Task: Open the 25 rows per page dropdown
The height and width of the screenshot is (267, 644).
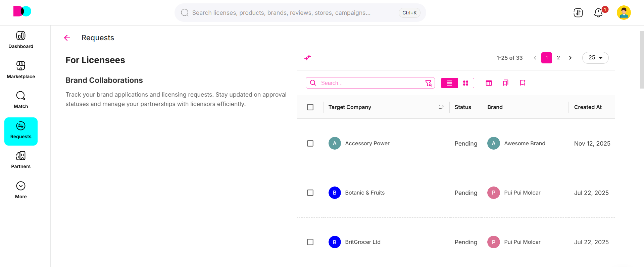Action: [x=595, y=58]
